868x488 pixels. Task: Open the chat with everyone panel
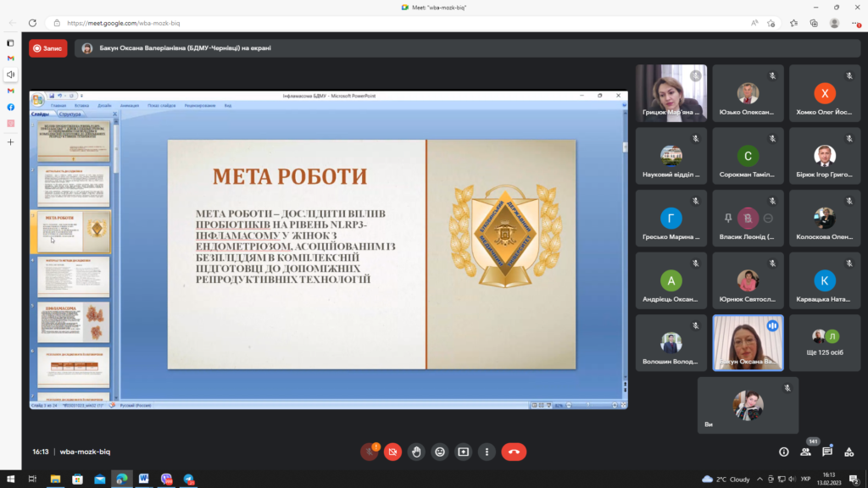click(827, 452)
